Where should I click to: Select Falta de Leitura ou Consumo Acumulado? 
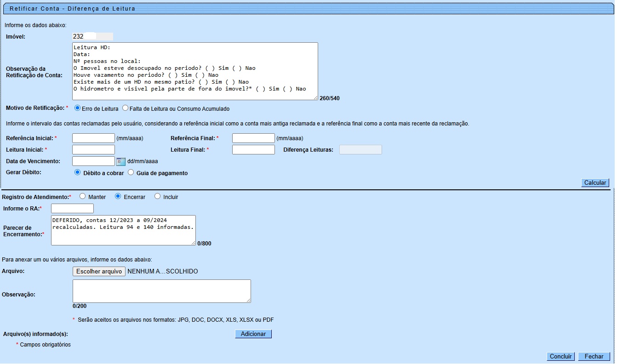point(125,108)
